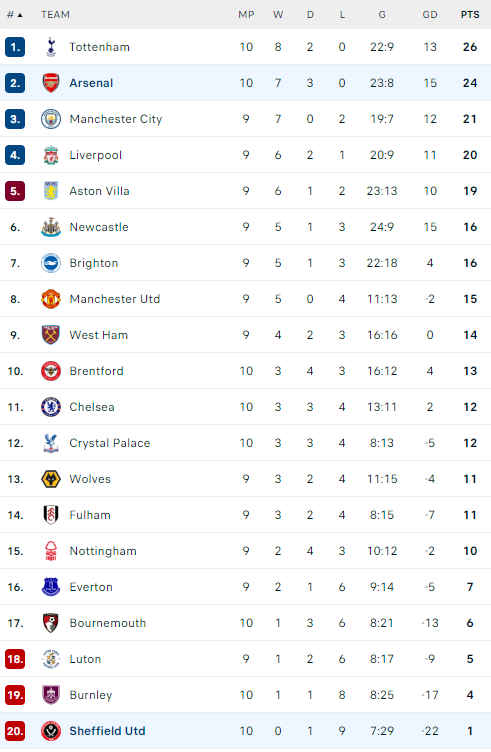This screenshot has width=491, height=752.
Task: Click the Liverpool crest icon
Action: [x=51, y=155]
